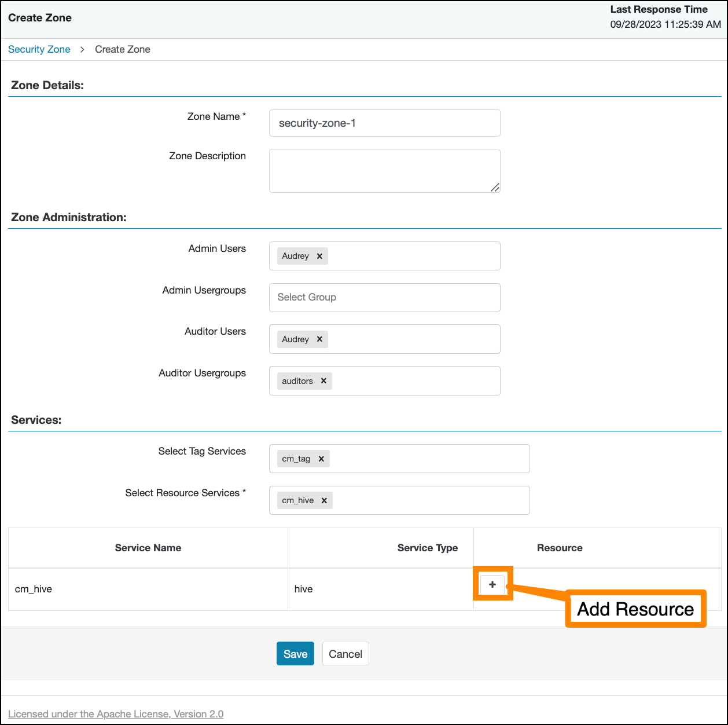Click the plus icon to add resource
Viewport: 728px width, 725px height.
click(x=492, y=584)
